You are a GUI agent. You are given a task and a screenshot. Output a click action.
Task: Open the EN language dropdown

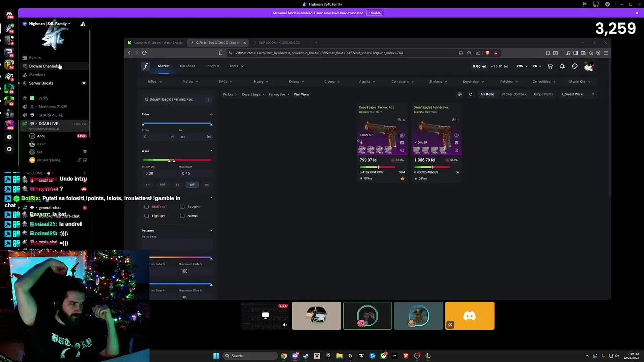tap(537, 66)
